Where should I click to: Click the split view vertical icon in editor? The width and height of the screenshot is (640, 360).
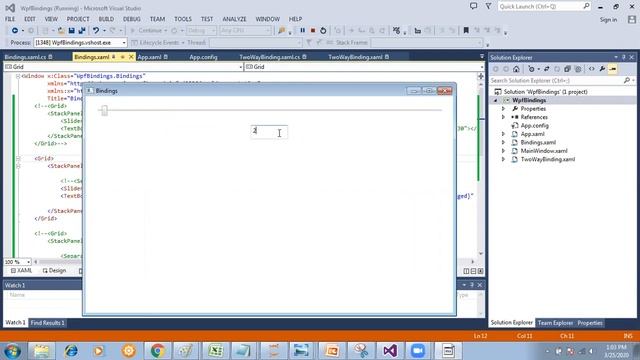(x=467, y=271)
